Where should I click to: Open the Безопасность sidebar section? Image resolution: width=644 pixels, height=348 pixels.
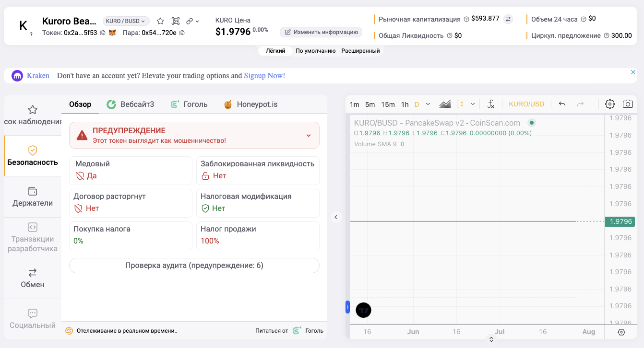click(x=33, y=156)
